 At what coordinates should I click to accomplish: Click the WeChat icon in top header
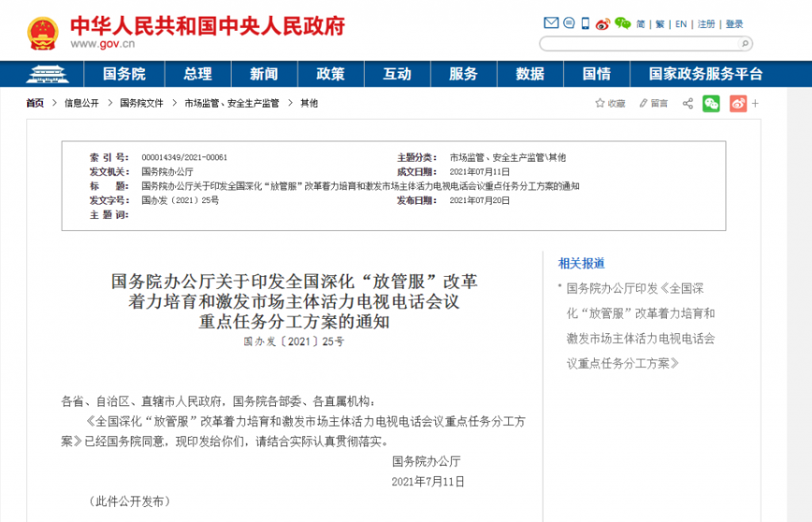click(622, 23)
